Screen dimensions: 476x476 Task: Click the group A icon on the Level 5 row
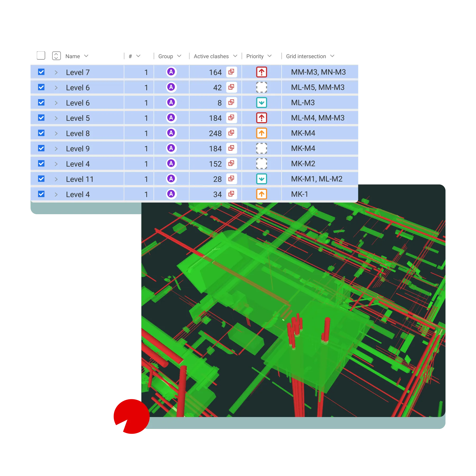click(171, 118)
